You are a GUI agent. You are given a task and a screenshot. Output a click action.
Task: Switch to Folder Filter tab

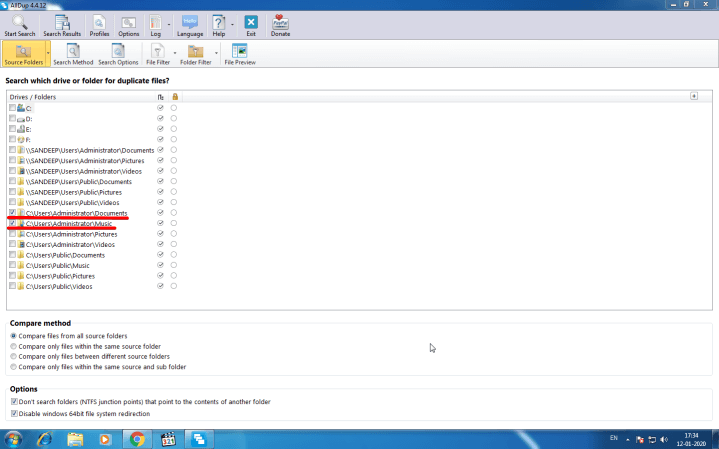(x=195, y=54)
